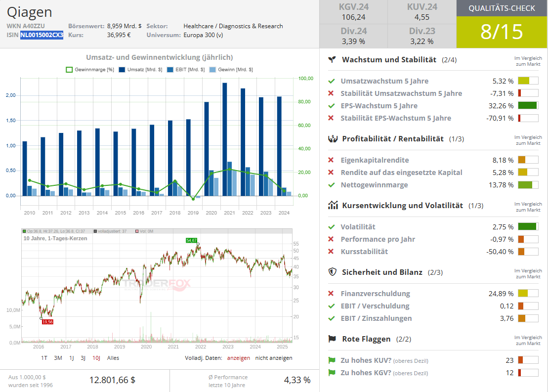548x392 pixels.
Task: Switch stock chart to 3J range
Action: pos(83,358)
